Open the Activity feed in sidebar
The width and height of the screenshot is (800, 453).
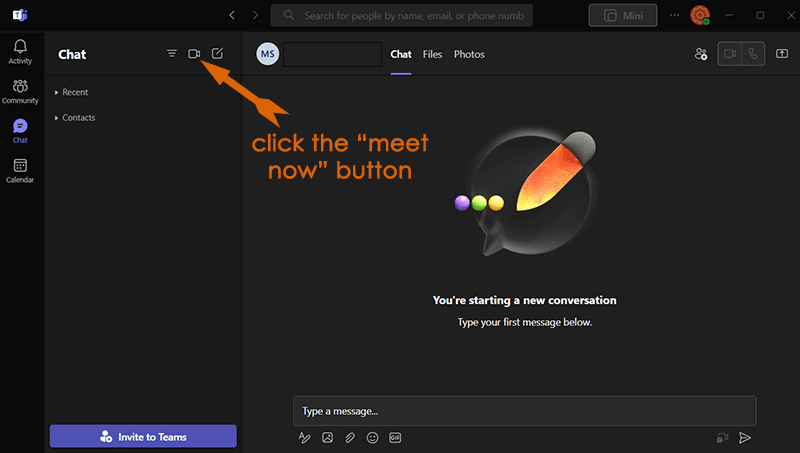click(x=20, y=52)
